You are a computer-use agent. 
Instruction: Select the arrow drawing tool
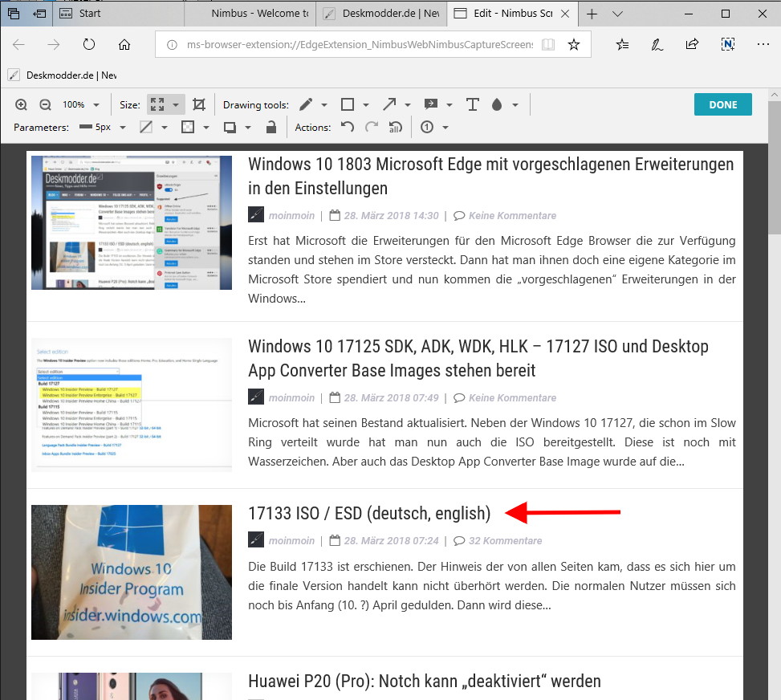coord(389,104)
